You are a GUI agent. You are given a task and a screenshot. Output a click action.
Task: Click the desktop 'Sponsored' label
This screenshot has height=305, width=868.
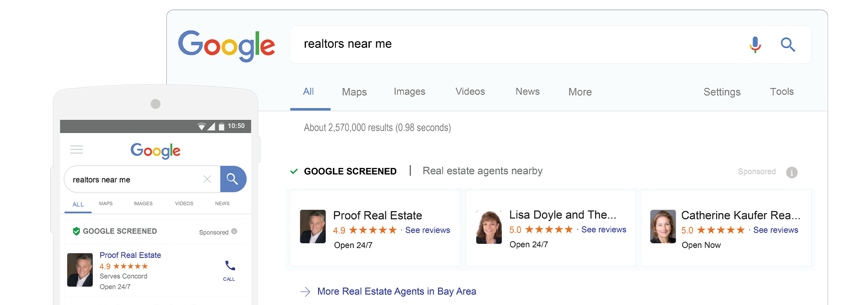pyautogui.click(x=756, y=171)
